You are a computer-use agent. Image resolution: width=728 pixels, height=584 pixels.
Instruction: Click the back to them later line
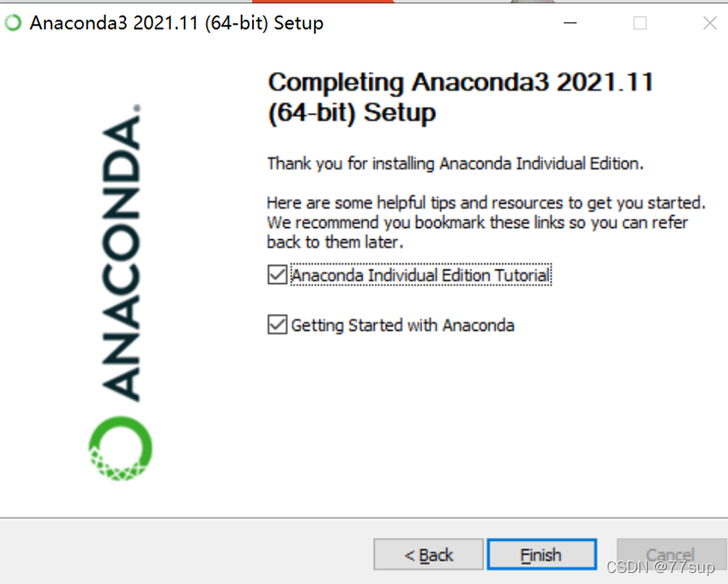335,242
